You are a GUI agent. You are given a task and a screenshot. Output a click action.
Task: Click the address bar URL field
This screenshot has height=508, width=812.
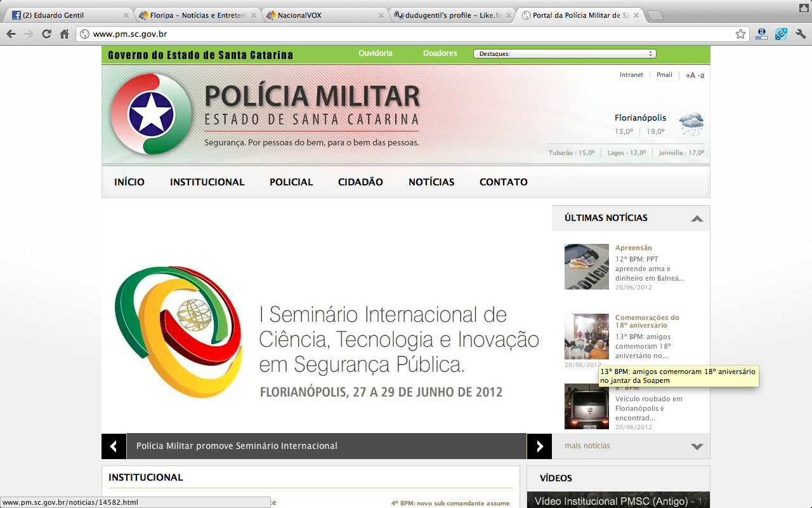point(412,34)
